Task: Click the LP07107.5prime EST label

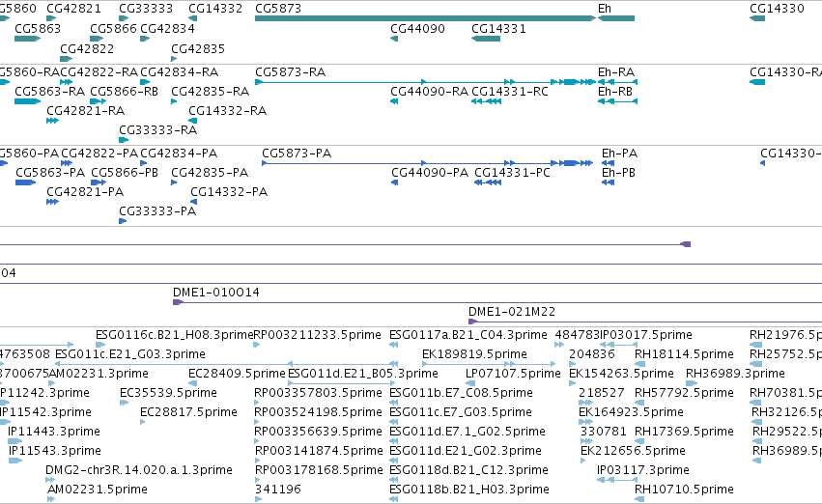Action: [x=513, y=374]
